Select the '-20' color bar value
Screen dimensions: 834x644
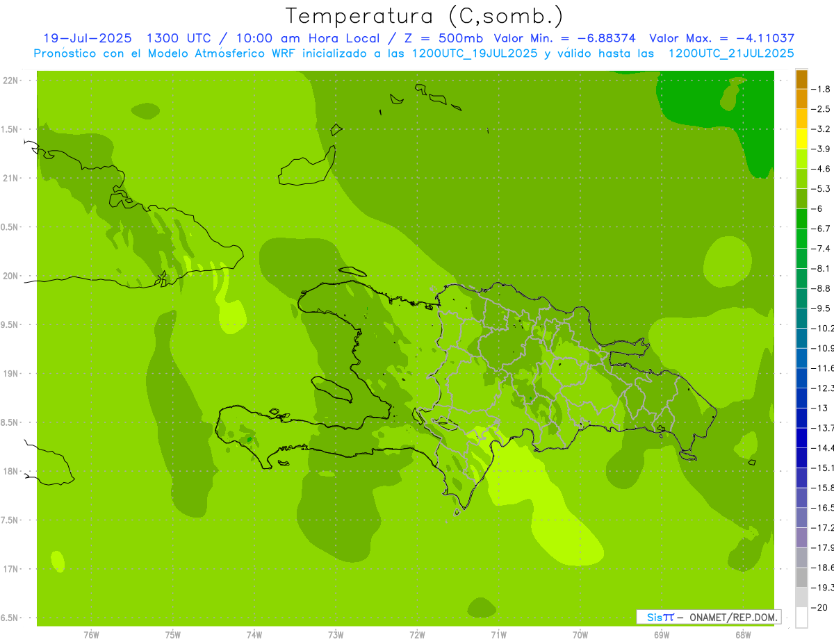point(820,607)
